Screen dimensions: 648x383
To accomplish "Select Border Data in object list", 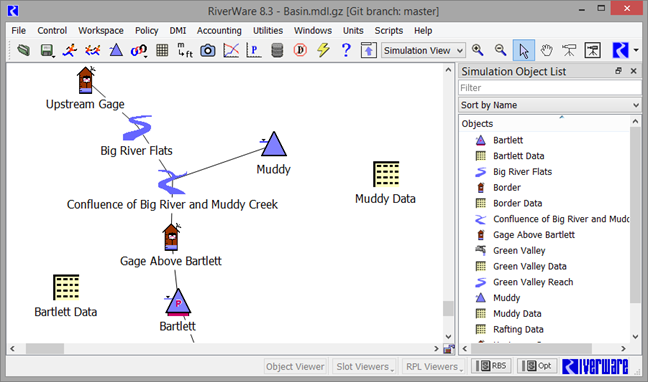I will tap(517, 203).
